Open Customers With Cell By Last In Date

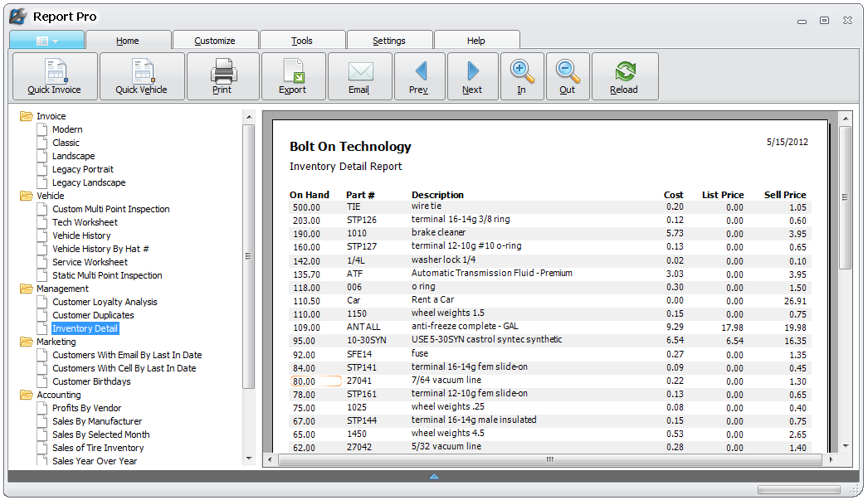124,368
